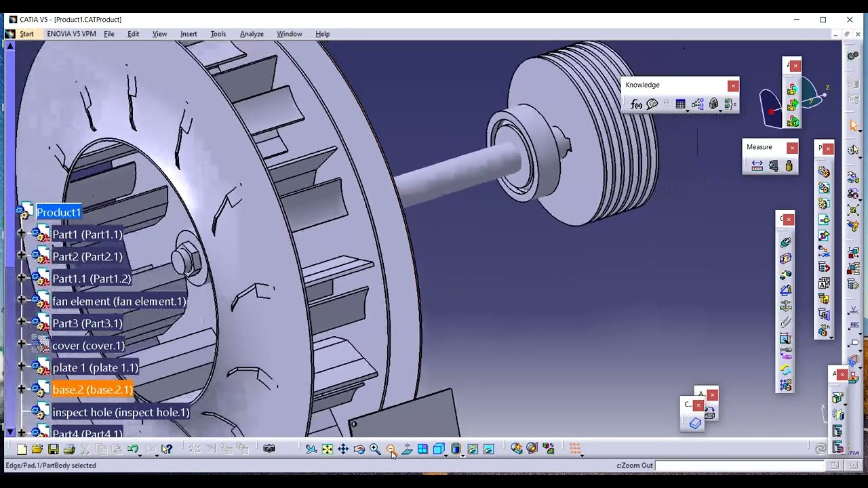Click the Zoom Out magnifier icon
This screenshot has height=488, width=868.
391,449
